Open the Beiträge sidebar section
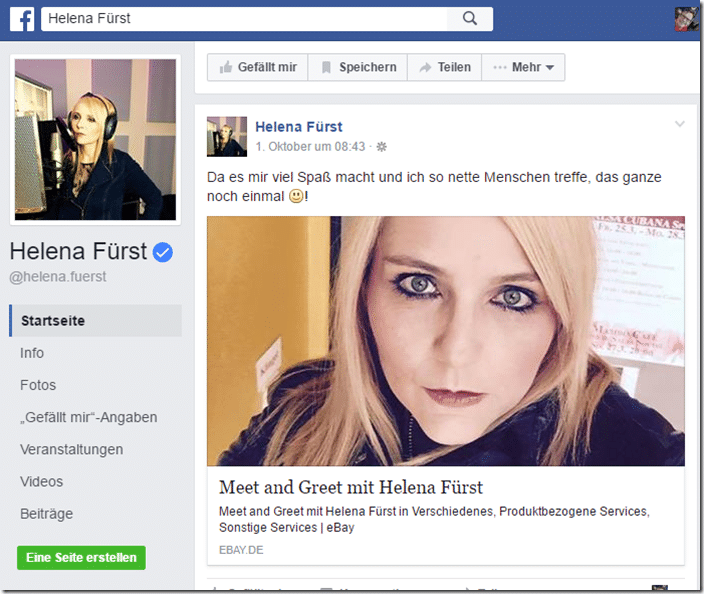The width and height of the screenshot is (704, 594). coord(46,514)
